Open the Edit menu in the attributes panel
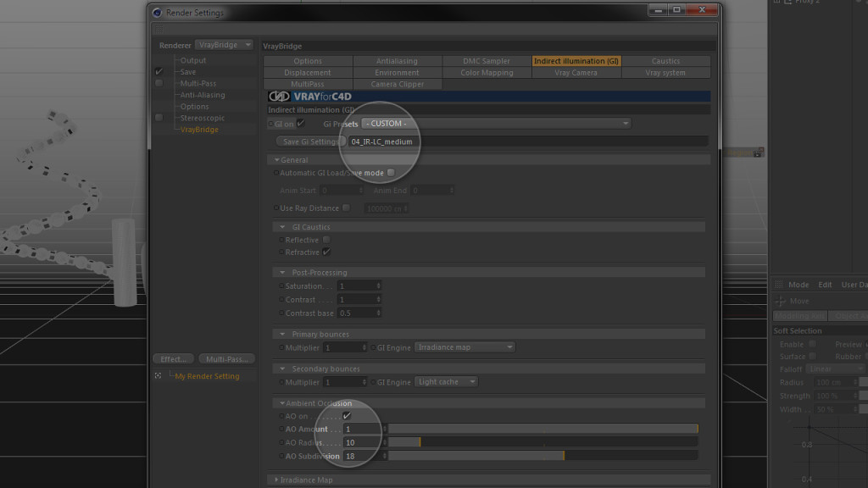 coord(826,285)
